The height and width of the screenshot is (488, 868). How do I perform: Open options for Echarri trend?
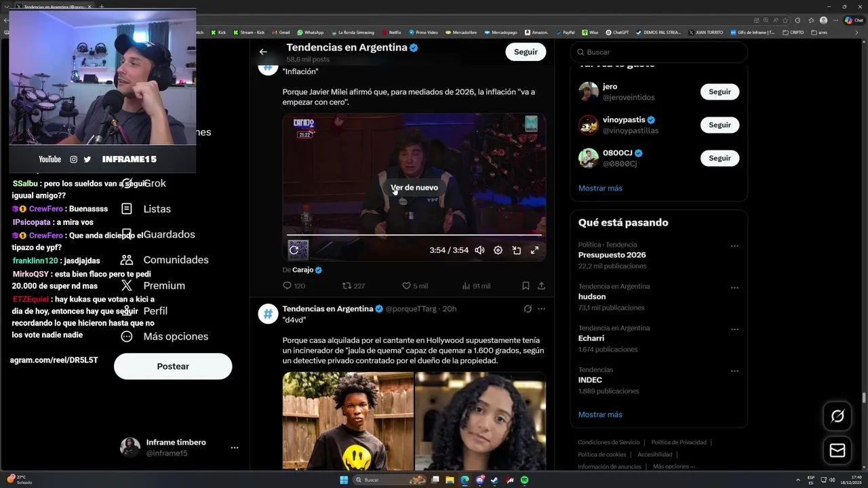(734, 329)
